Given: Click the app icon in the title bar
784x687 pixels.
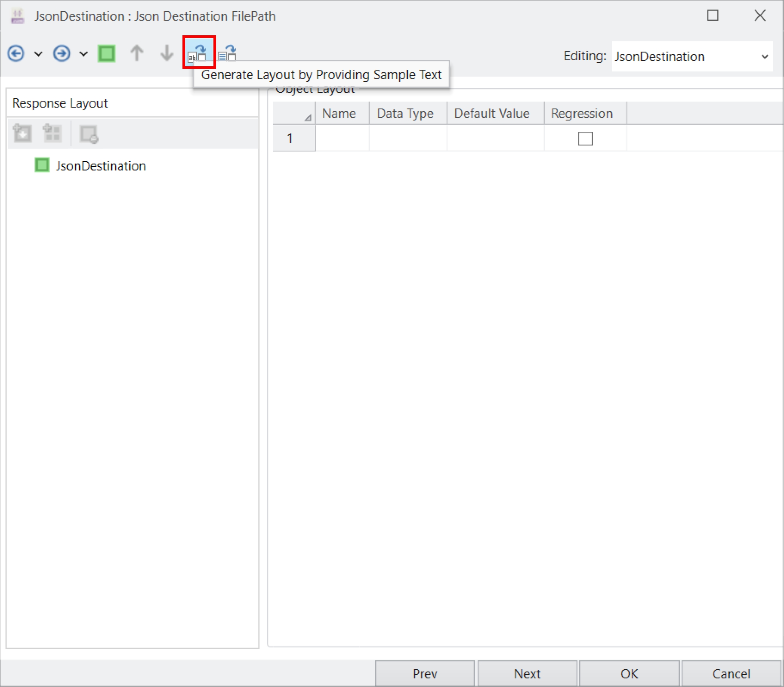Looking at the screenshot, I should click(18, 16).
